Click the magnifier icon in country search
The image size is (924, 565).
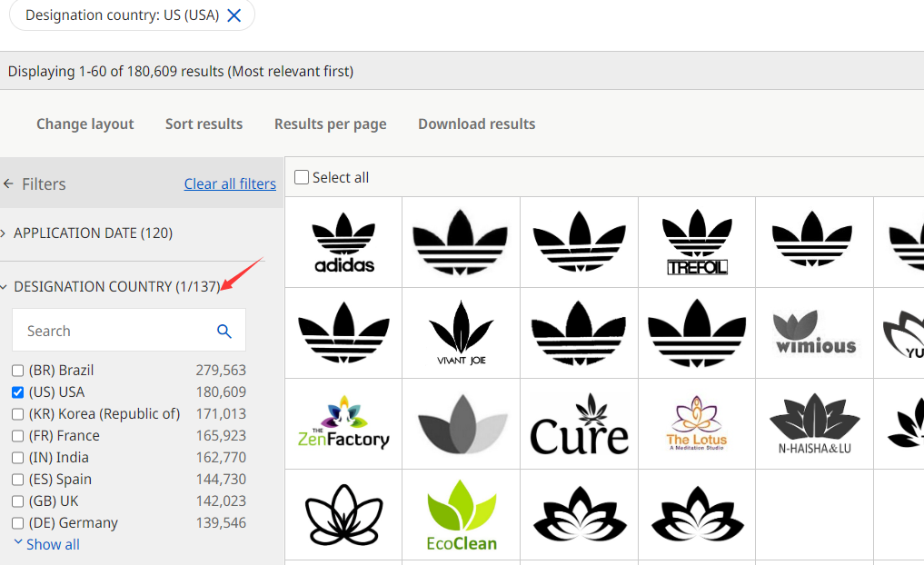(x=224, y=332)
